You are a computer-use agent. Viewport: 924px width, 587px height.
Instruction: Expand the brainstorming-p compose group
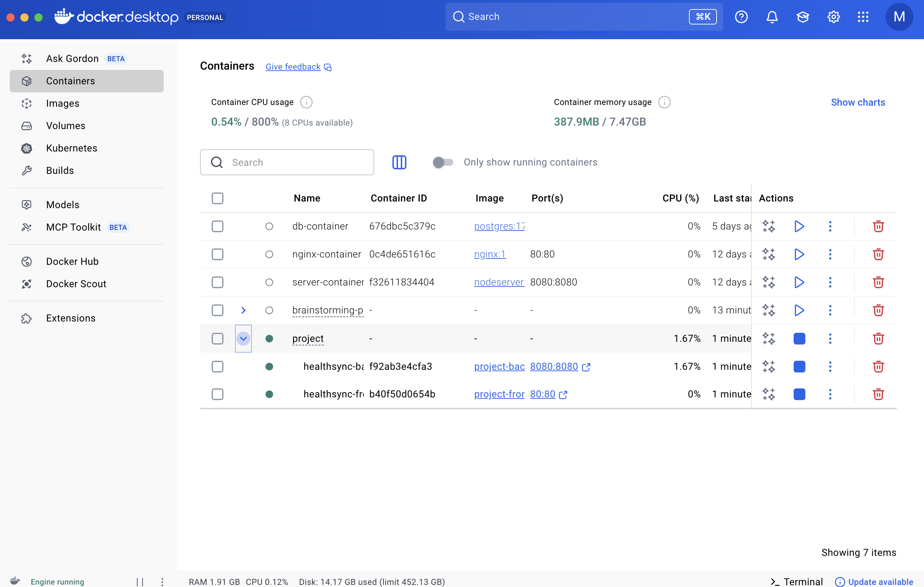243,310
